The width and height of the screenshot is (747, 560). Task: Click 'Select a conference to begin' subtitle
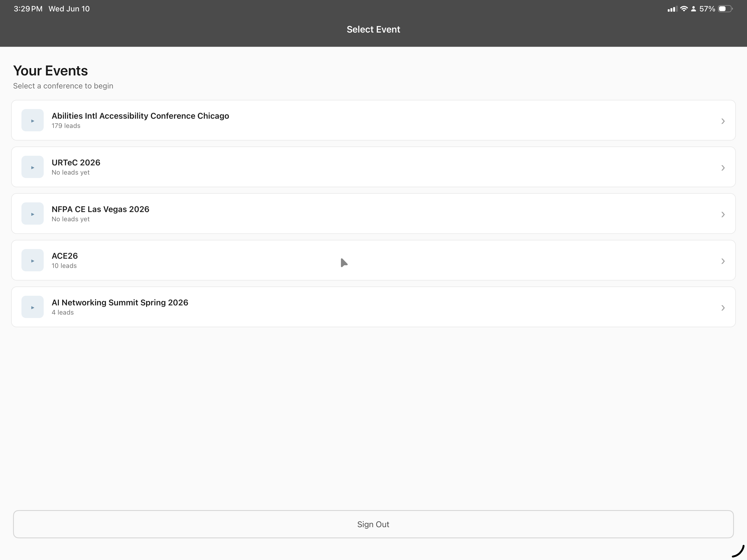click(63, 86)
